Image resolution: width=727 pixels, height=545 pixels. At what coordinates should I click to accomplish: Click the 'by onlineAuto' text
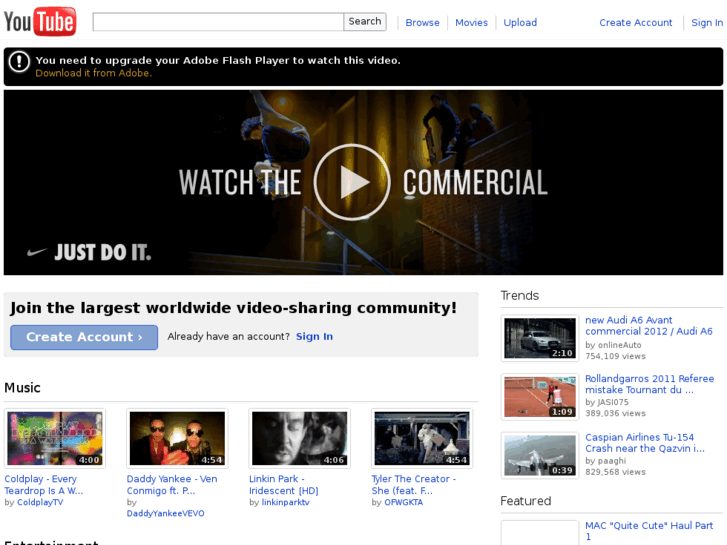(x=613, y=345)
